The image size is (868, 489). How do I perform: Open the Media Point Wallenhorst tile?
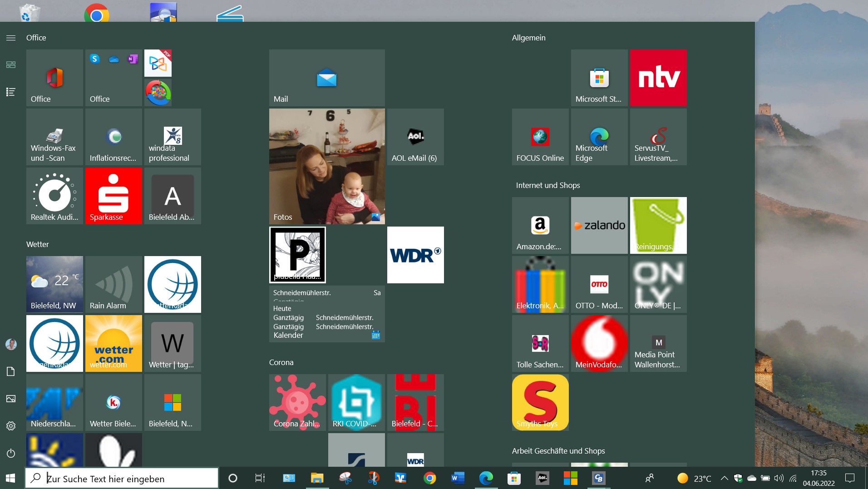(658, 343)
